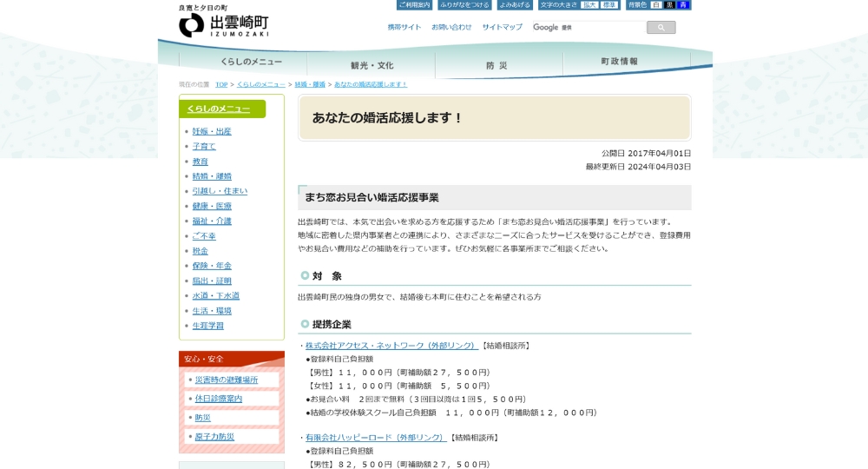Open 株式会社アクセス・ネットワーク external link
This screenshot has width=868, height=469.
click(x=391, y=346)
